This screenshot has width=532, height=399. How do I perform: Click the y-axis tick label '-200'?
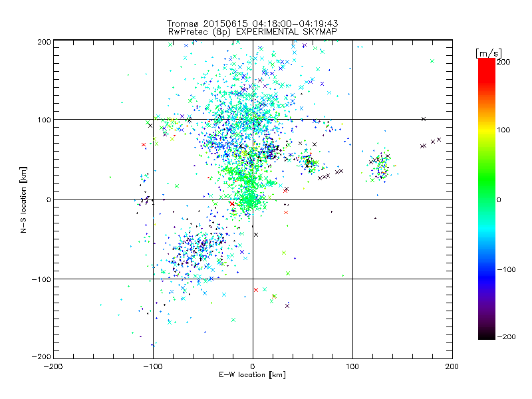41,356
